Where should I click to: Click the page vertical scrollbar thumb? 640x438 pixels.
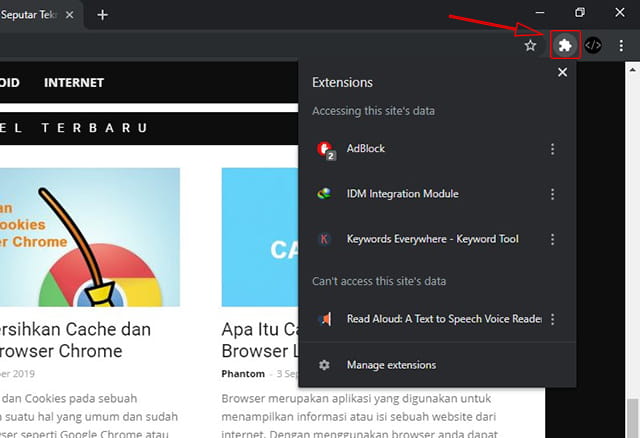[632, 418]
